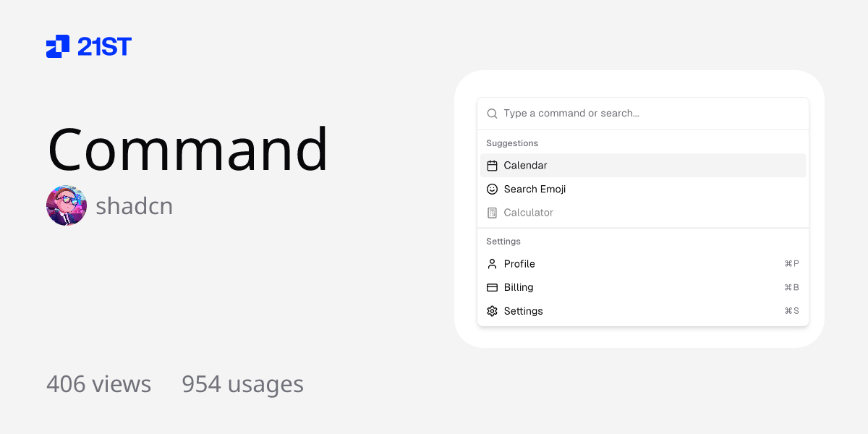
Task: Click the magnifier icon in the search bar
Action: click(x=492, y=113)
